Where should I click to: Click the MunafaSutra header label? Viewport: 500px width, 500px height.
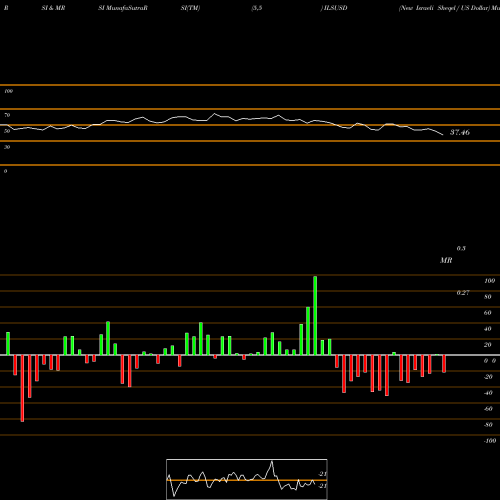[123, 8]
